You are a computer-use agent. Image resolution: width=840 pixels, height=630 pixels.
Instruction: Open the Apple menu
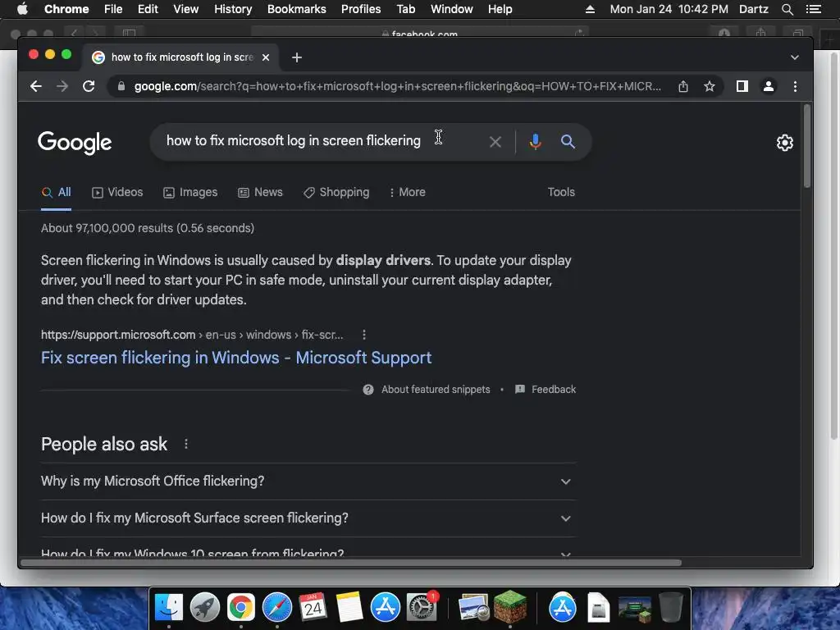(22, 9)
